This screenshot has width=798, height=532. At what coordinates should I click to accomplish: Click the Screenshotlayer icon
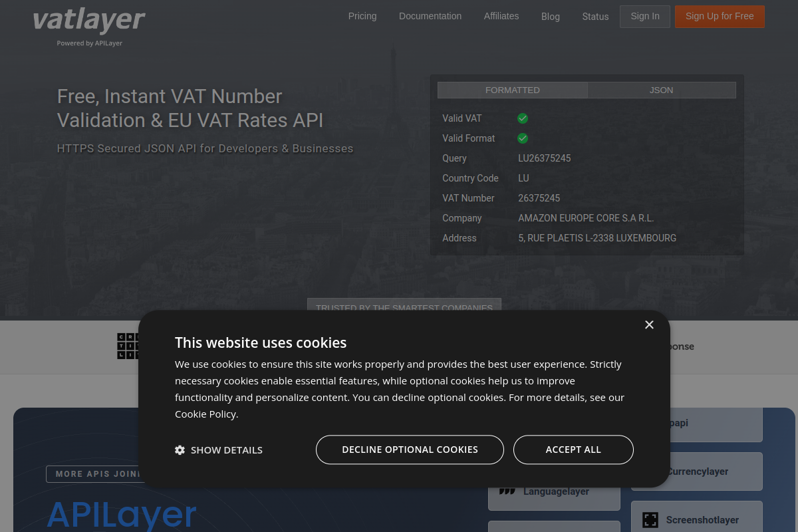(x=650, y=520)
